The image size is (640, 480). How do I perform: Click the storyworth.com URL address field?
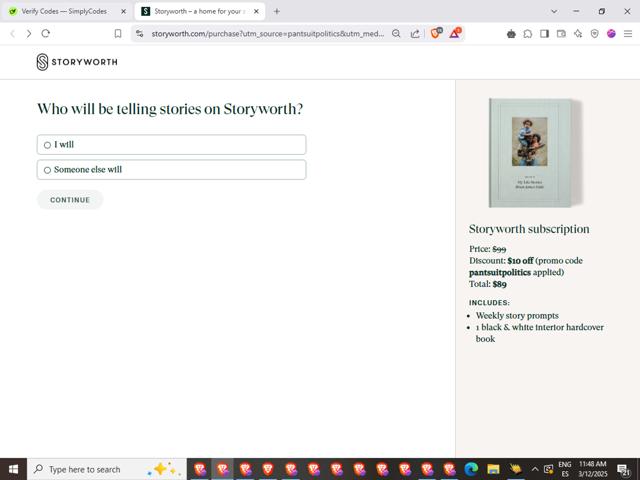coord(267,33)
